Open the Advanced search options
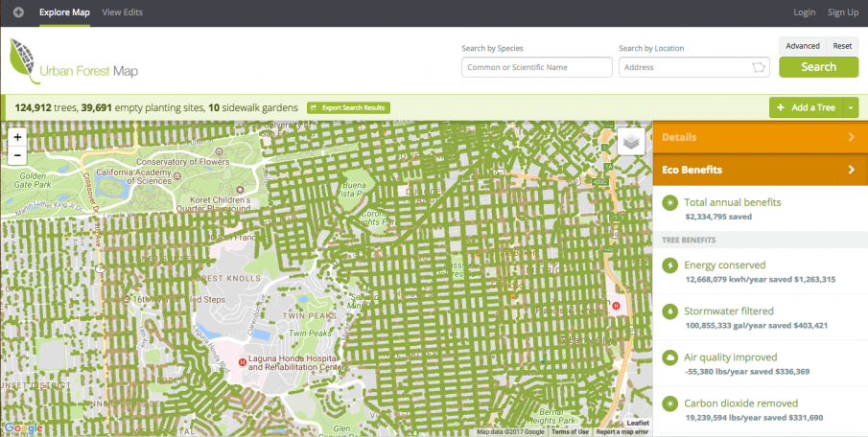Image resolution: width=868 pixels, height=437 pixels. [803, 46]
